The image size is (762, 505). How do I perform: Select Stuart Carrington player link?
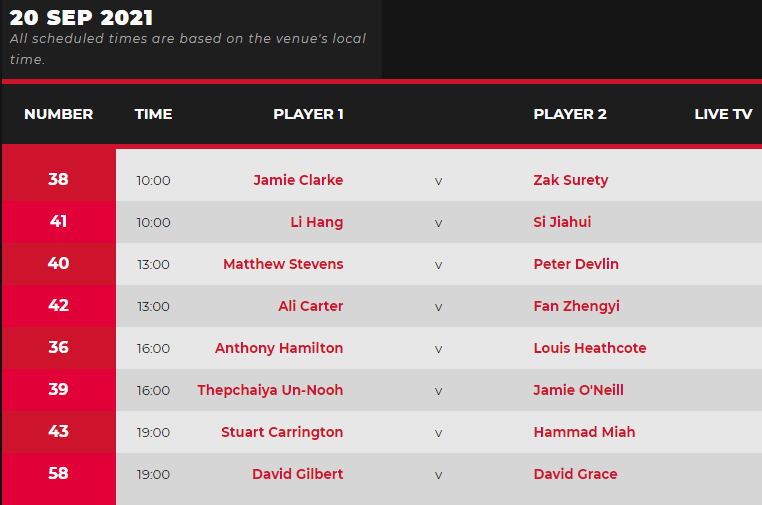click(282, 432)
